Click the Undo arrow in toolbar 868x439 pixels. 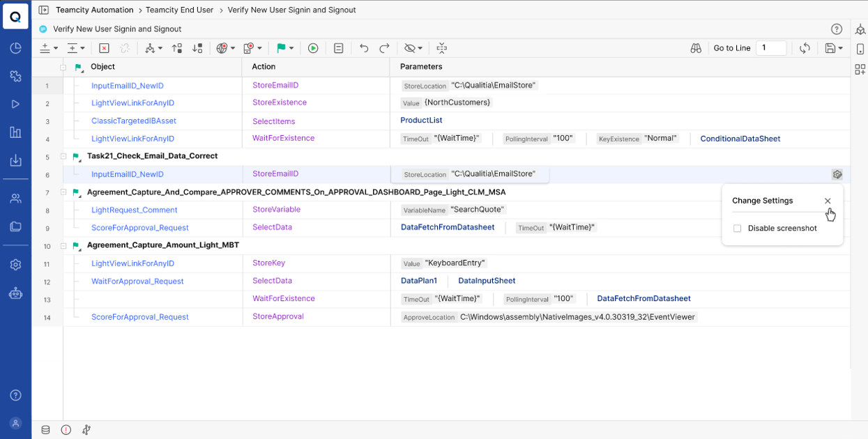(363, 48)
